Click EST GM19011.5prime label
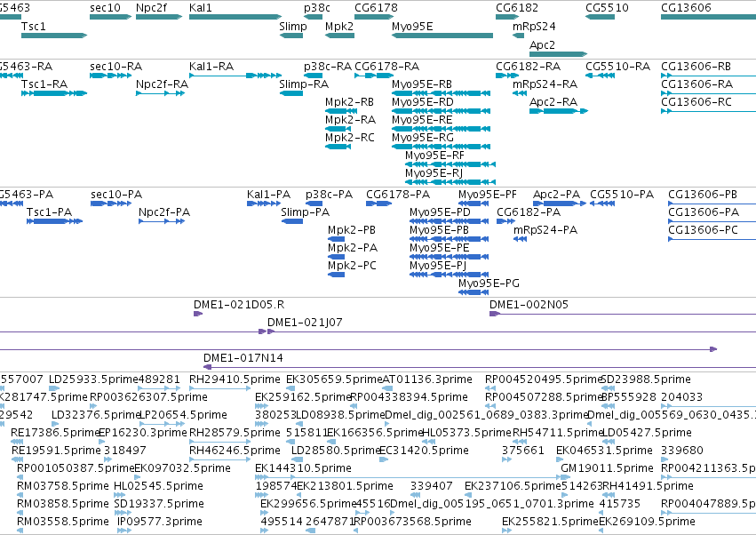756x535 pixels. [x=607, y=468]
